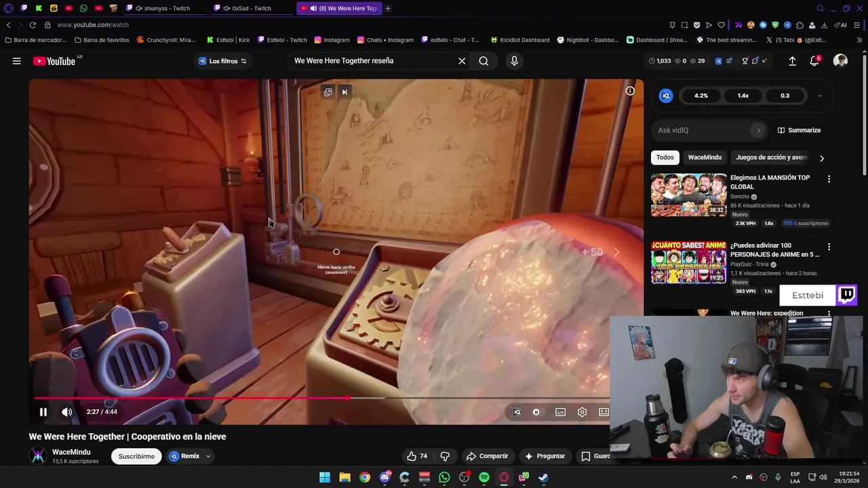Open Steam from the taskbar

pyautogui.click(x=543, y=477)
